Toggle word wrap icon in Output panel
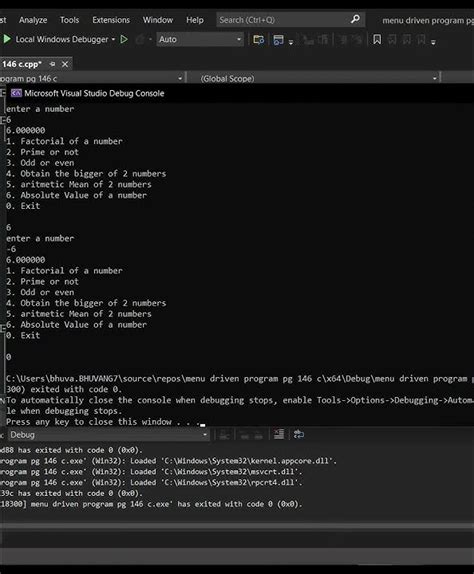The height and width of the screenshot is (574, 474). 299,435
